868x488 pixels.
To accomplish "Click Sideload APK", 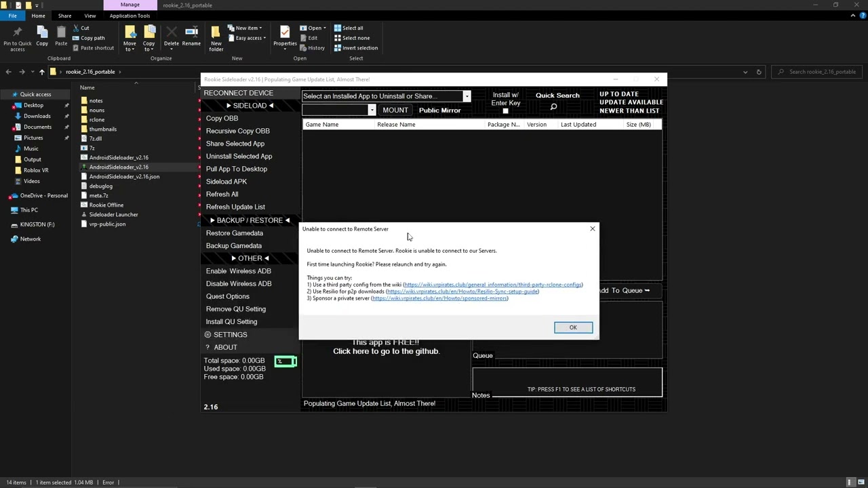I will pos(226,182).
